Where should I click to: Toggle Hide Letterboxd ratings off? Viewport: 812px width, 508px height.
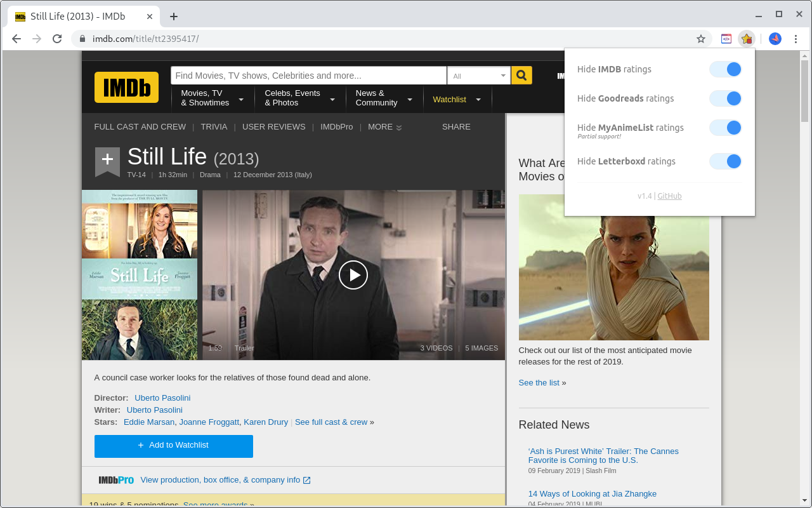(725, 161)
